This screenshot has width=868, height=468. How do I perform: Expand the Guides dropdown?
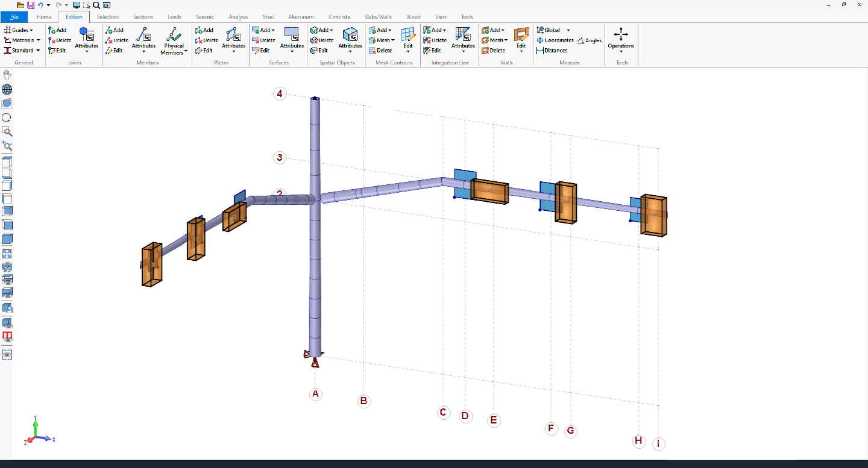pyautogui.click(x=22, y=30)
